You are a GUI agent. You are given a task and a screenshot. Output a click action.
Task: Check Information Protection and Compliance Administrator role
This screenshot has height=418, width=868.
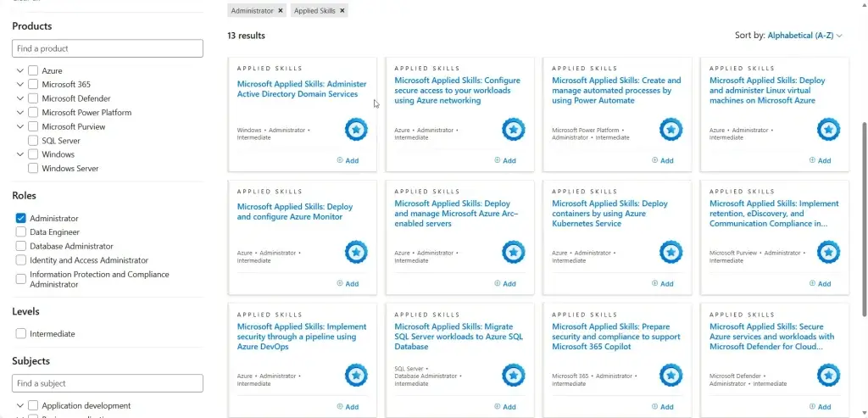[21, 279]
